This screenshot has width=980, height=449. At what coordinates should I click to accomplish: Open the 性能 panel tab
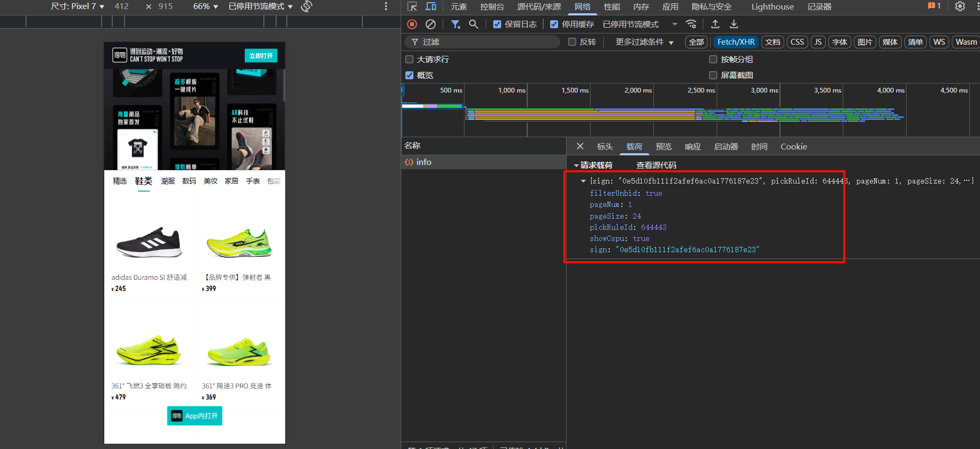[612, 6]
